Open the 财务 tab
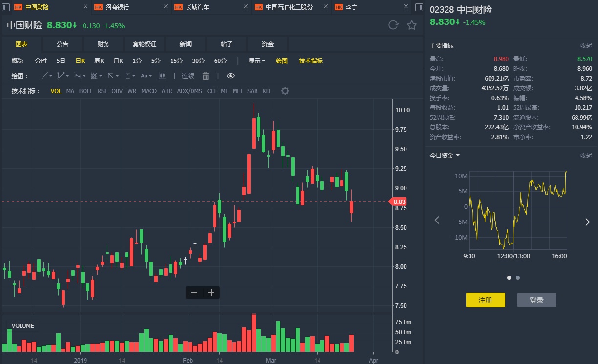Image resolution: width=598 pixels, height=364 pixels. (104, 44)
